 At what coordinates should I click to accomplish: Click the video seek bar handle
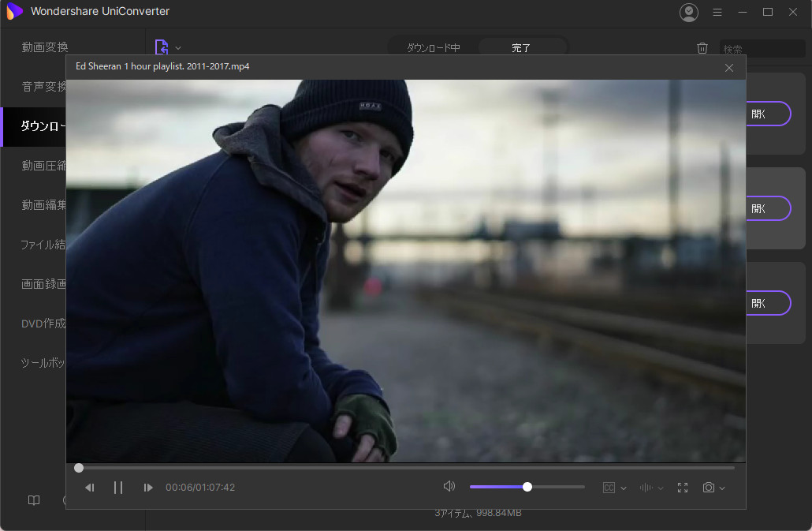click(79, 468)
